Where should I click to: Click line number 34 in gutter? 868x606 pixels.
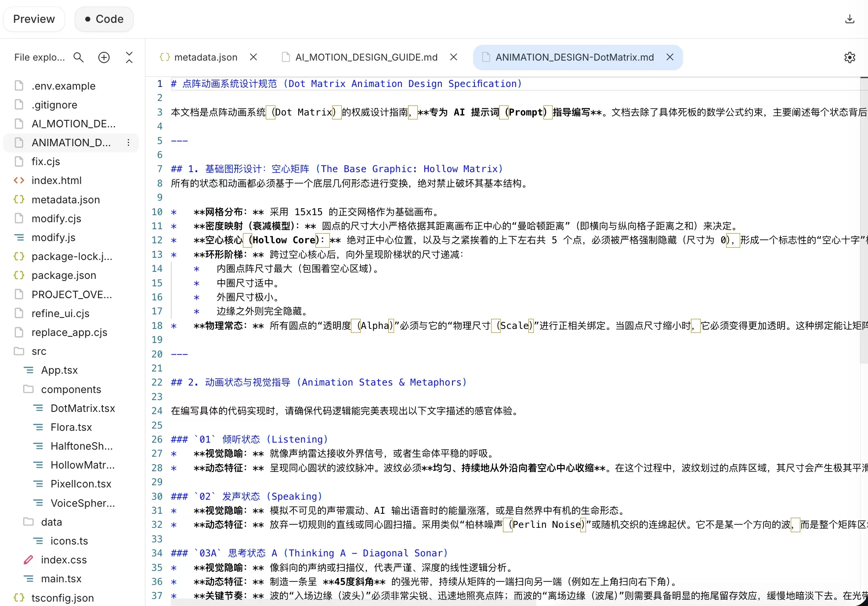pyautogui.click(x=157, y=553)
